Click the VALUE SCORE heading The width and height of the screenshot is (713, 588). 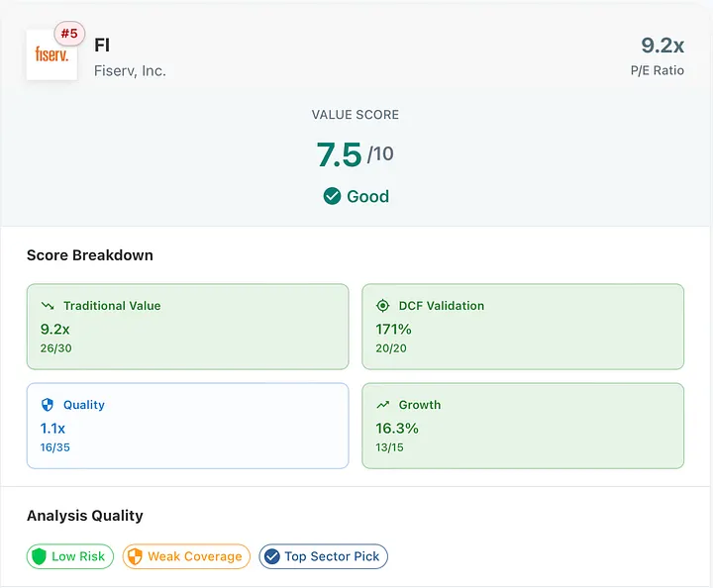point(356,115)
